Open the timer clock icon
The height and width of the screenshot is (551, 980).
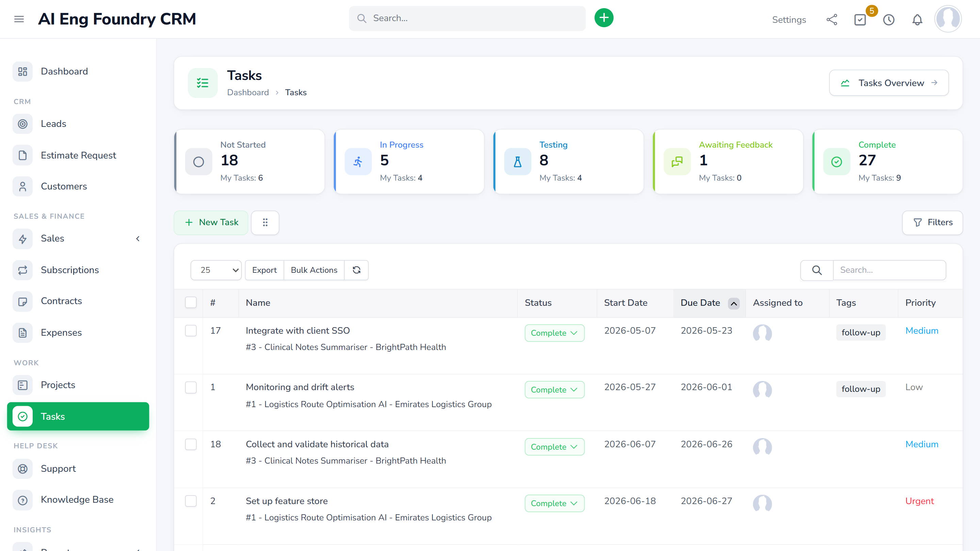click(x=889, y=19)
